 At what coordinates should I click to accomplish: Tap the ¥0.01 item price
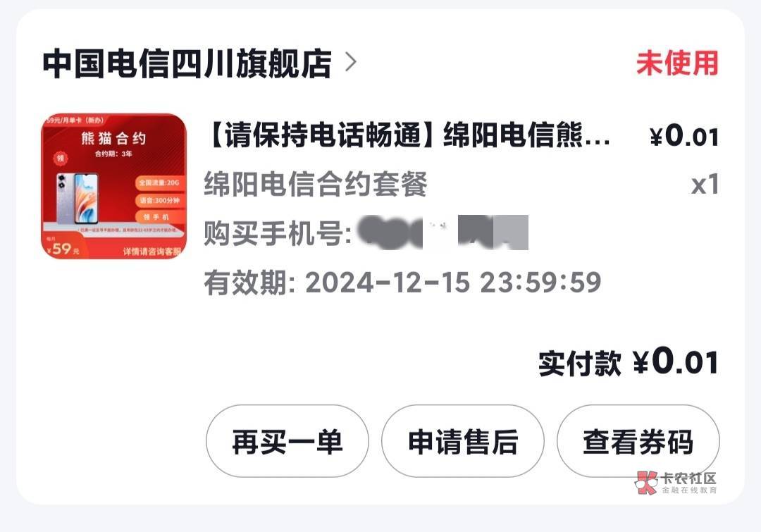coord(684,135)
